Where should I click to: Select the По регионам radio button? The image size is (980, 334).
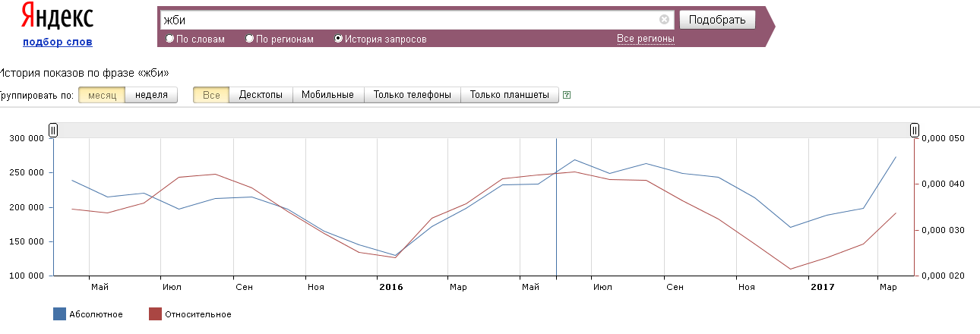(x=250, y=39)
